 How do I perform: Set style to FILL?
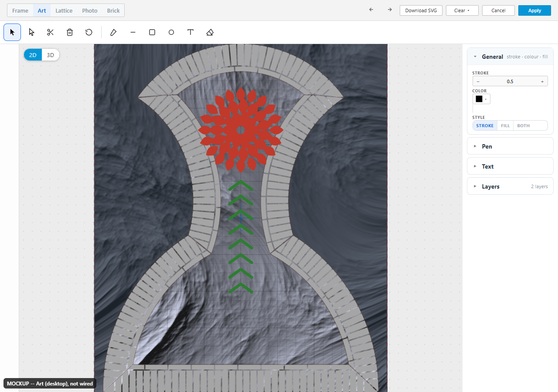[x=505, y=125]
